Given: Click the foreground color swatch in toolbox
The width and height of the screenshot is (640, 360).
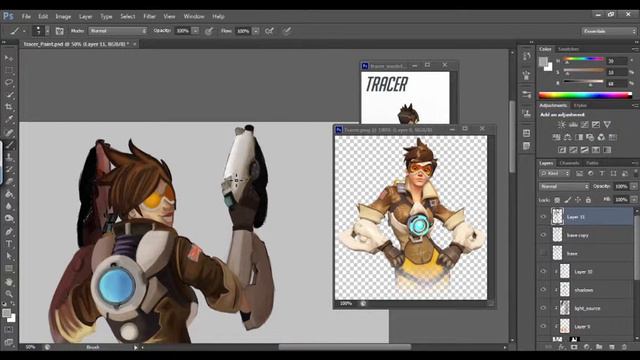Looking at the screenshot, I should point(7,313).
